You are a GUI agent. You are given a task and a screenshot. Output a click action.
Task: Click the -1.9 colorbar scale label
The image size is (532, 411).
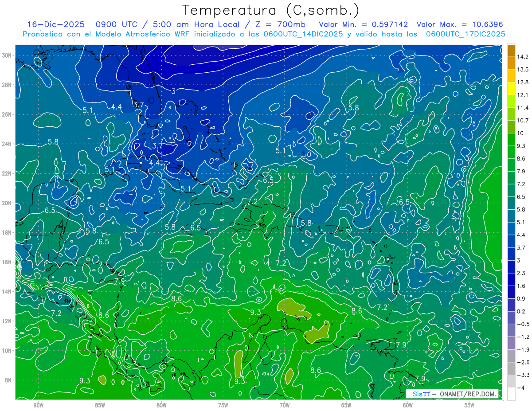point(522,349)
